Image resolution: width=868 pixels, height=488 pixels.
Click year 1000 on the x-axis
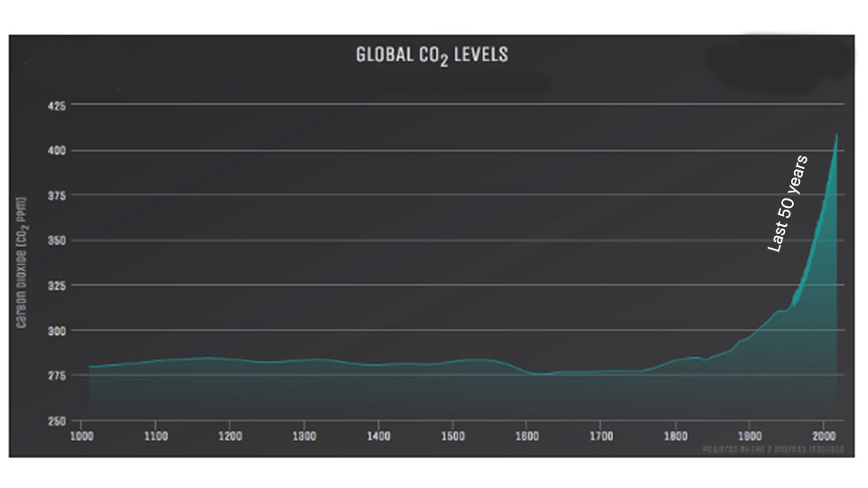[81, 436]
